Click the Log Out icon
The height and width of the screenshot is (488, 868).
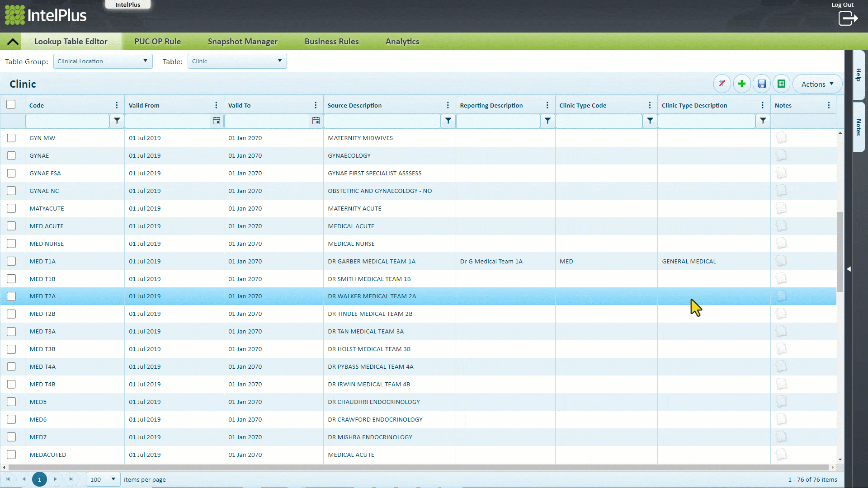848,18
